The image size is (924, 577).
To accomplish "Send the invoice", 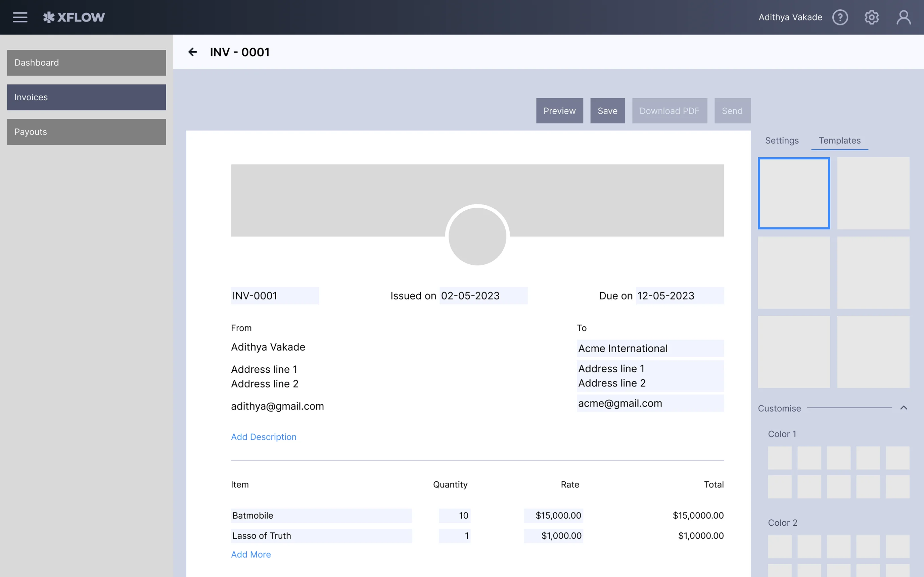I will point(732,111).
